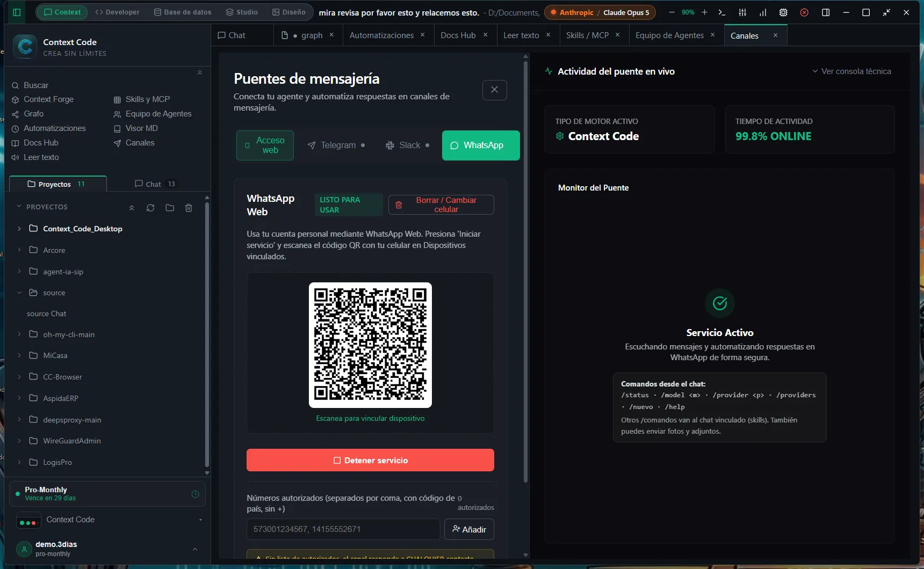Expand the demo.3dias user menu
This screenshot has width=924, height=569.
tap(195, 549)
